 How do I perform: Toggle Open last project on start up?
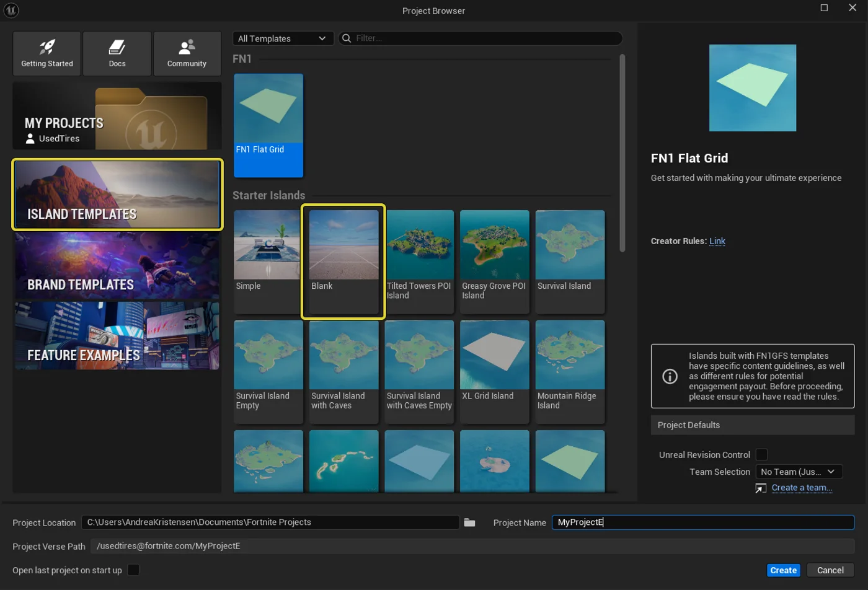(x=133, y=570)
